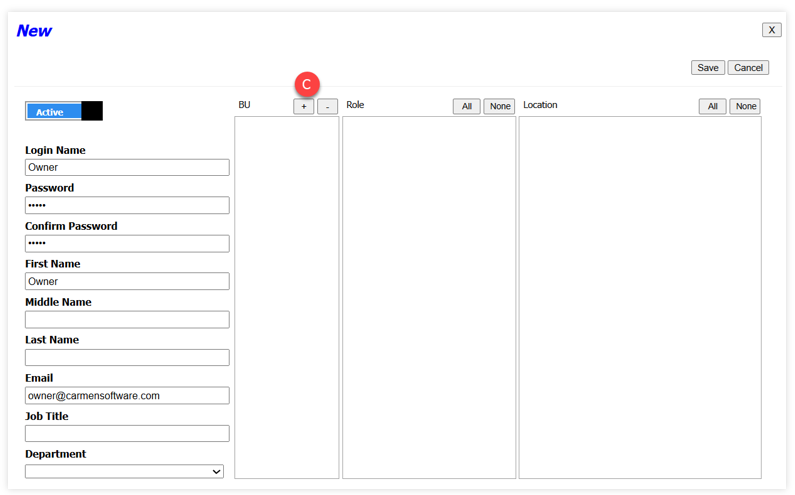Click the Job Title field
Image resolution: width=795 pixels, height=495 pixels.
coord(127,433)
